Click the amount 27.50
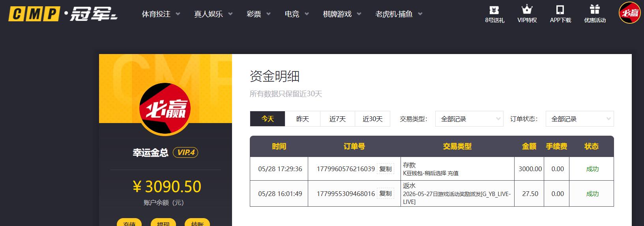This screenshot has height=226, width=644. pos(530,194)
